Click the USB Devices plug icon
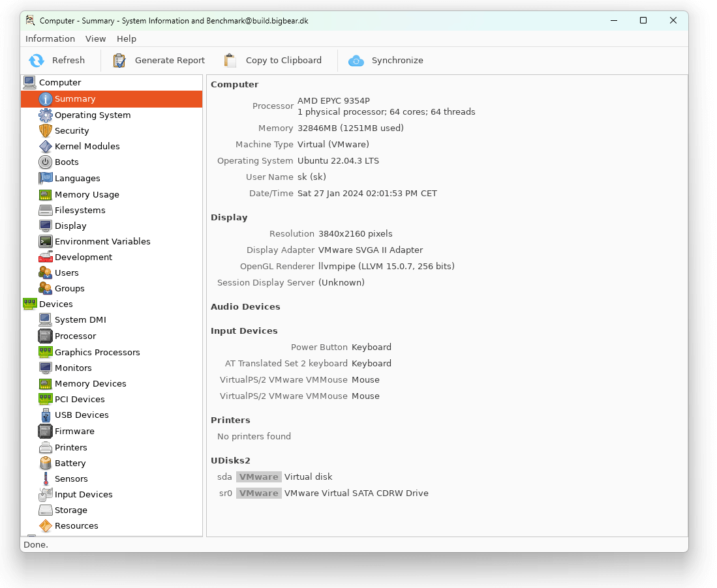717x588 pixels. tap(45, 415)
